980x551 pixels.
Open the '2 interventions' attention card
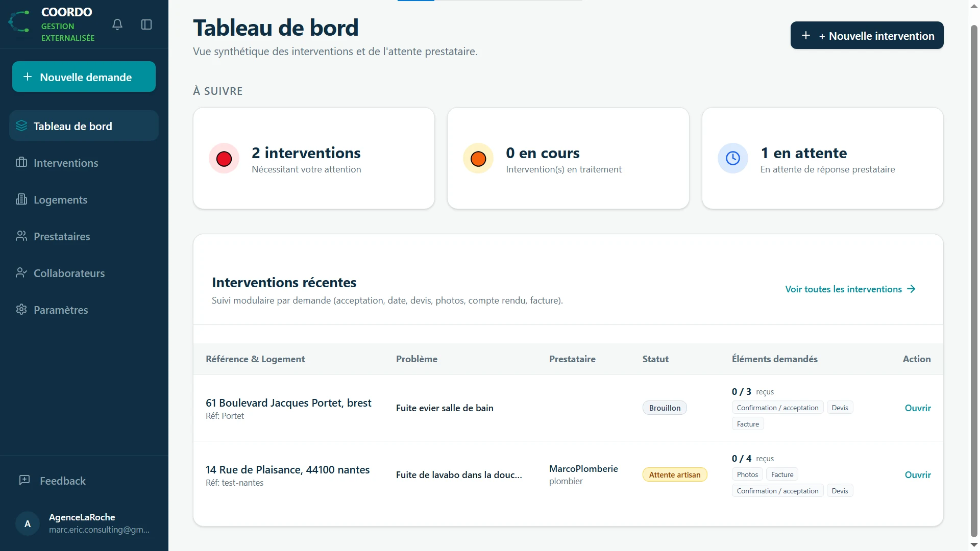click(x=314, y=158)
